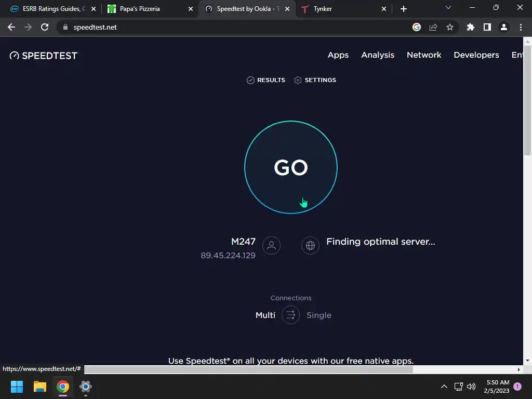
Task: View test RESULTS
Action: coord(265,80)
